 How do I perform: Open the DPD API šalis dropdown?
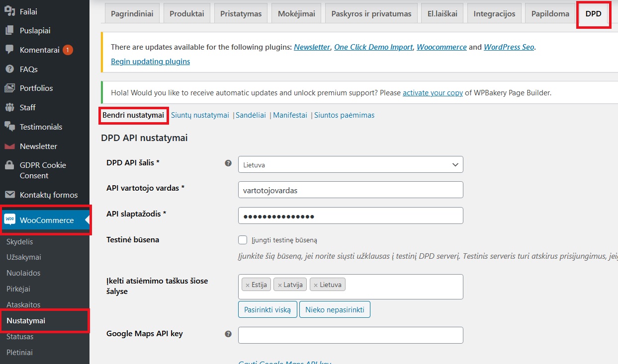(351, 165)
